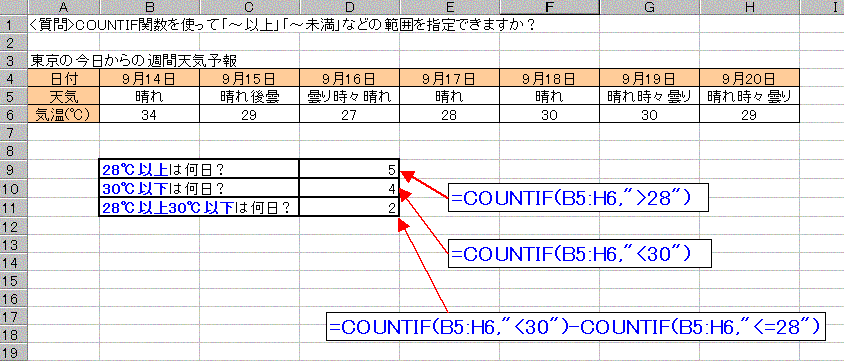844x361 pixels.
Task: Select column header D
Action: tap(349, 8)
